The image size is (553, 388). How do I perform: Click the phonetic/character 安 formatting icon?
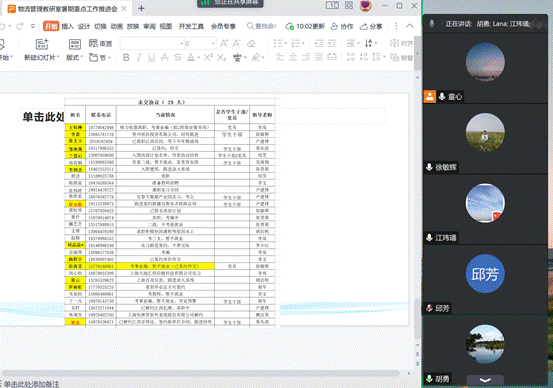(x=237, y=57)
